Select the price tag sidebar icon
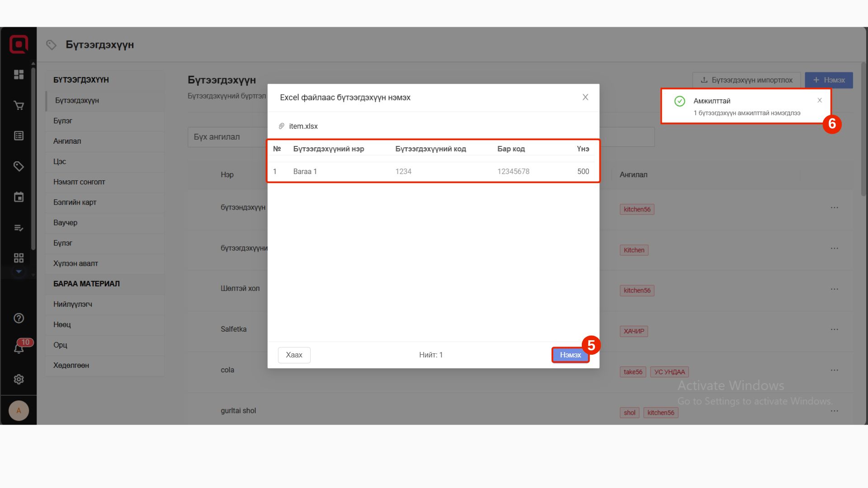This screenshot has width=868, height=488. tap(19, 166)
